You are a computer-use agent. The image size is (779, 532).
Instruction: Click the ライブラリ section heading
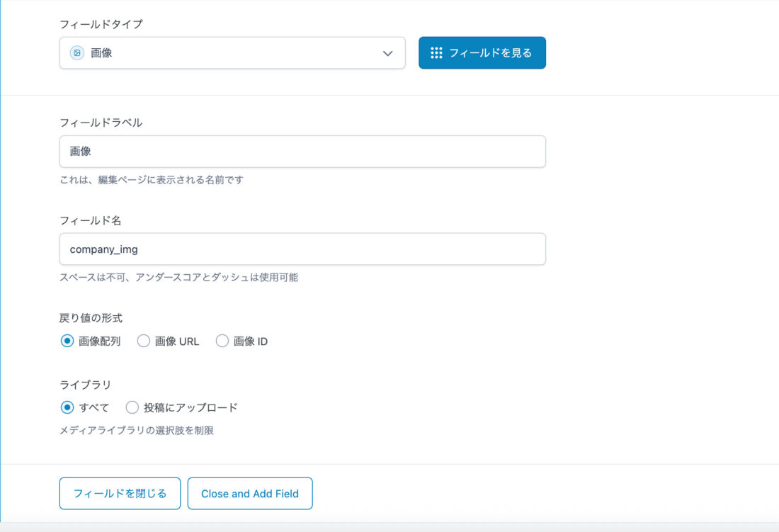point(84,384)
